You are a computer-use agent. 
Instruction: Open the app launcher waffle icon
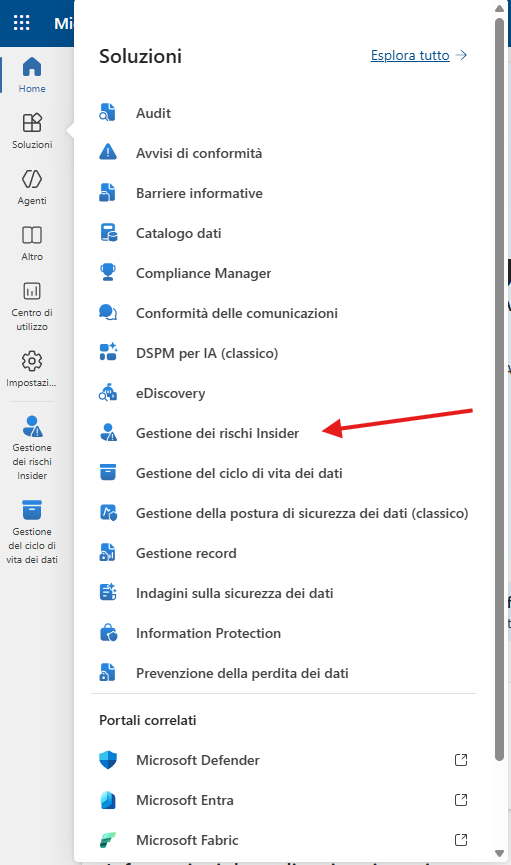click(22, 23)
